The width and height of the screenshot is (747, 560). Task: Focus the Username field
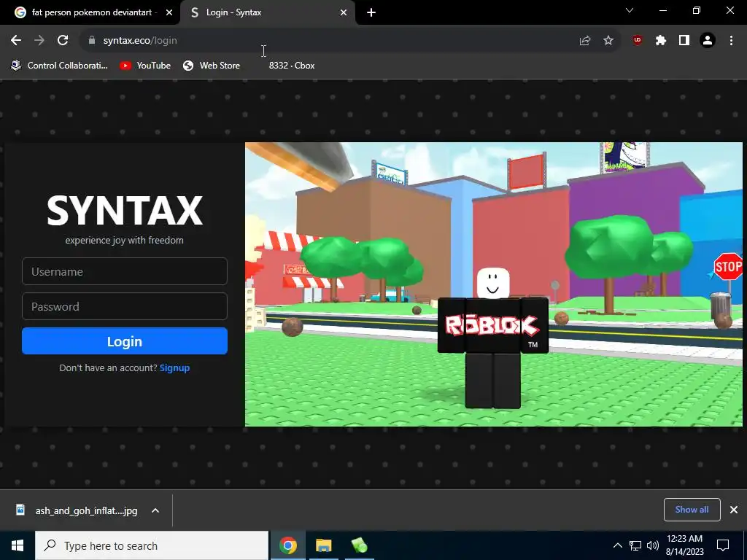pos(124,271)
